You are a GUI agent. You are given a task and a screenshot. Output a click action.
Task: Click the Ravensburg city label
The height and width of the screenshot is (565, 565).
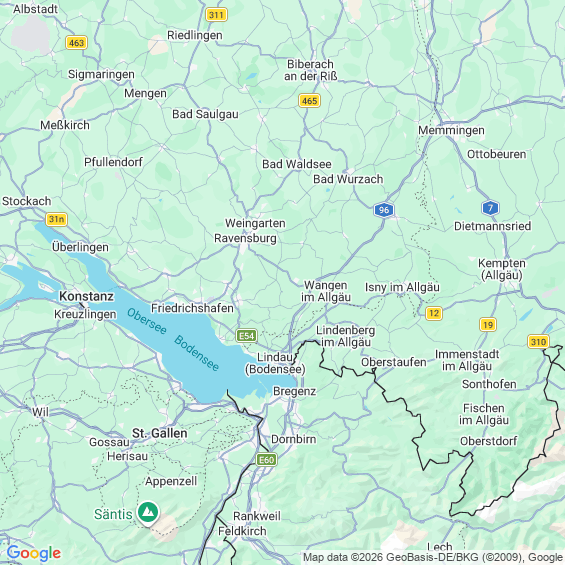click(245, 239)
